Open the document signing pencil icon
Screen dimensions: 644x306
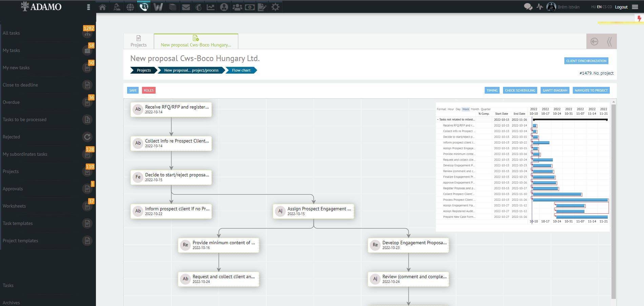tap(262, 7)
